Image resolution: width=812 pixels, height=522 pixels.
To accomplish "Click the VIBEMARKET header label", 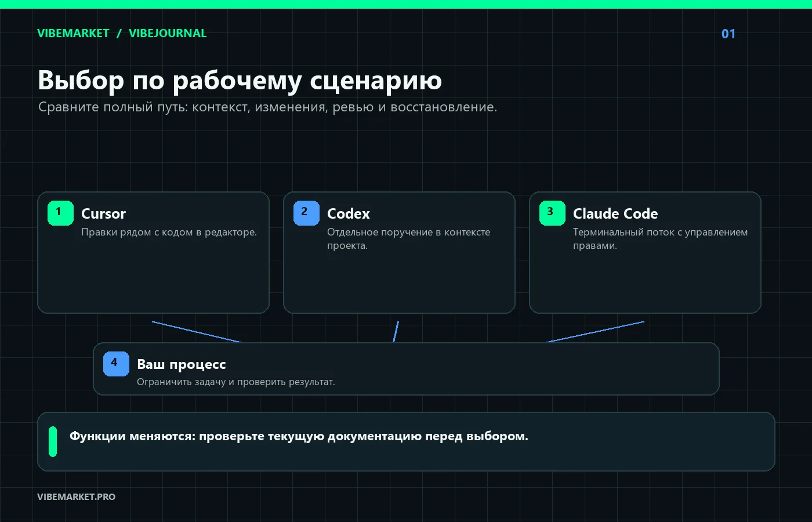I will point(73,33).
